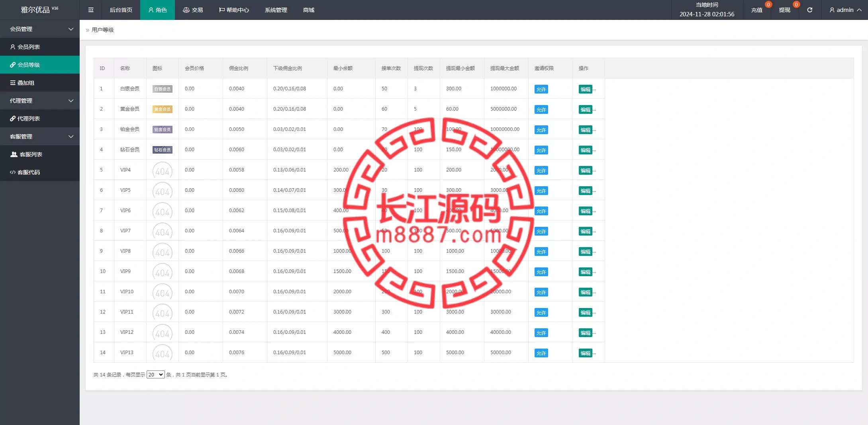Open 客服代码 in the sidebar
This screenshot has height=425, width=868.
coord(40,172)
